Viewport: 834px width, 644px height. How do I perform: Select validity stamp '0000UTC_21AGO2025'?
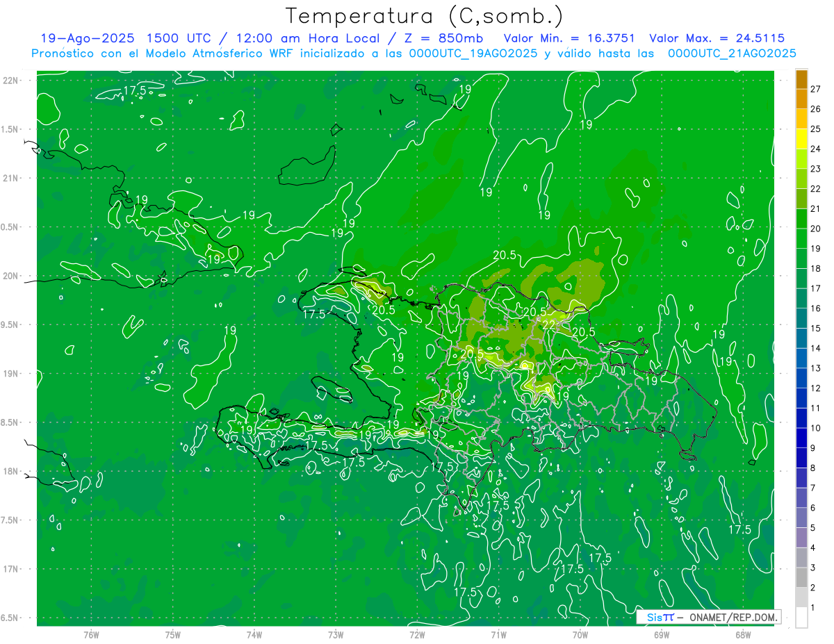pyautogui.click(x=732, y=53)
